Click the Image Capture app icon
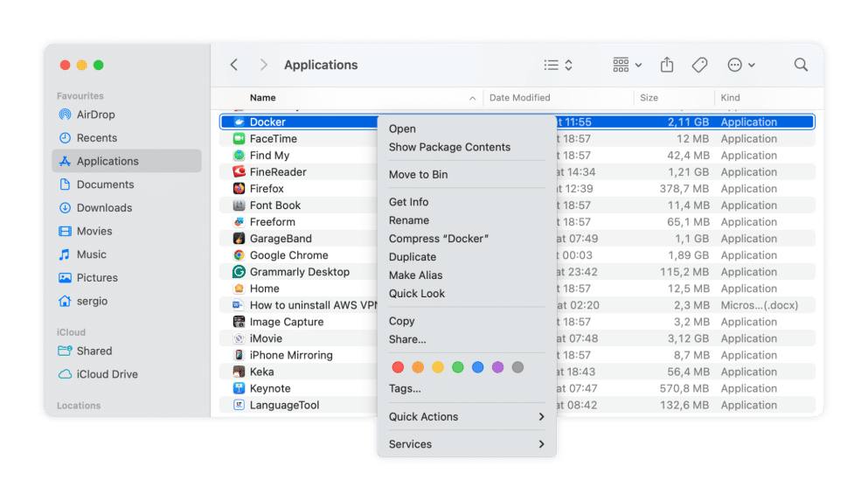 coord(239,321)
